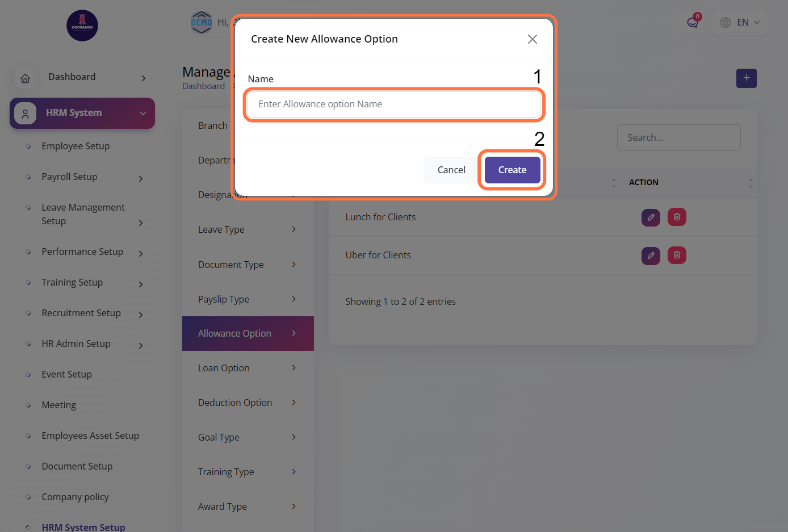Image resolution: width=788 pixels, height=532 pixels.
Task: Collapse the HRM System menu section
Action: pos(143,114)
